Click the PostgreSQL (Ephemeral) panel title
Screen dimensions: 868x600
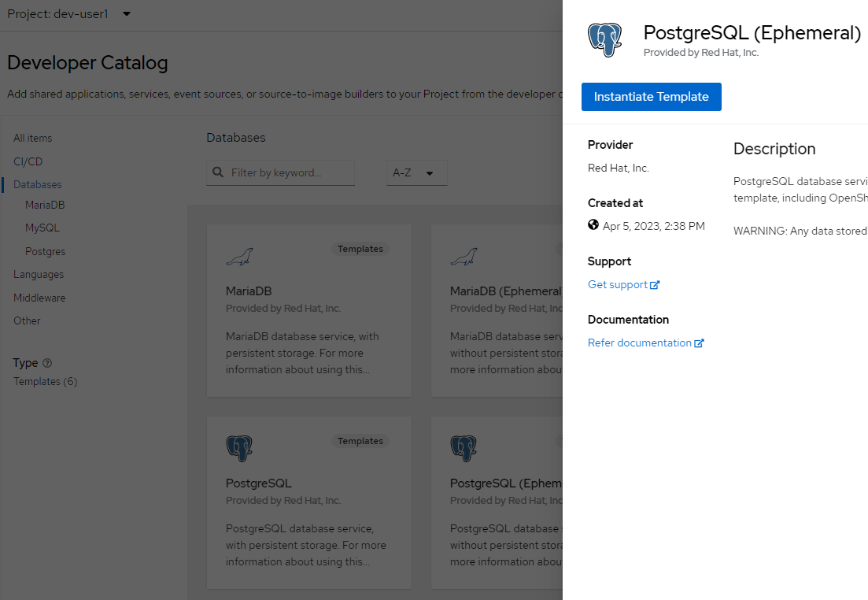(752, 33)
